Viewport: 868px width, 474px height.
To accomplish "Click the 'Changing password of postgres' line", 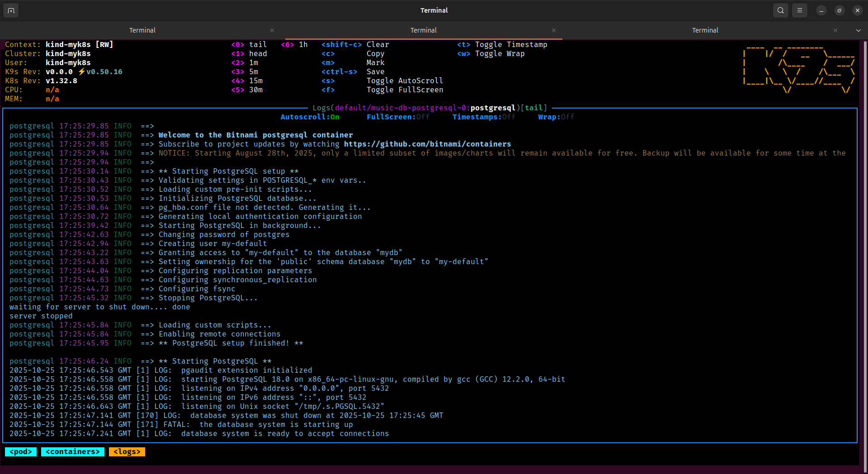I will click(149, 235).
